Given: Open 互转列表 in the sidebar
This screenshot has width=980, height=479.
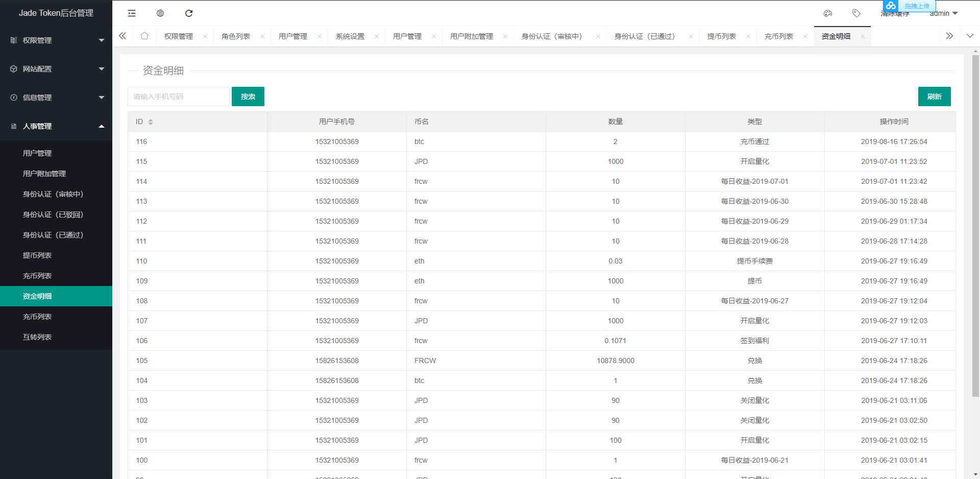Looking at the screenshot, I should [x=37, y=337].
